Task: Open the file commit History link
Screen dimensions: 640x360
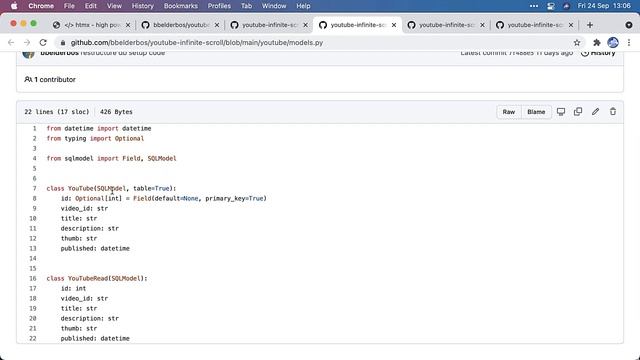Action: coord(598,53)
